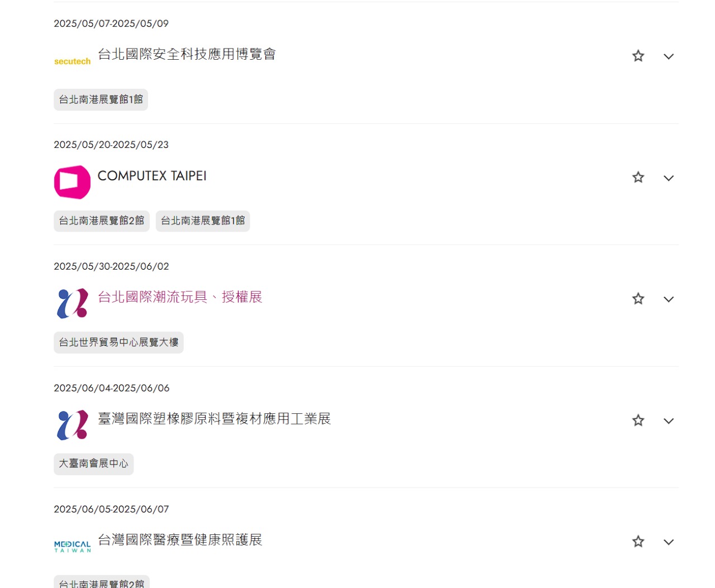Star the 台北國際潮流玩具、授權展 event

pyautogui.click(x=638, y=299)
